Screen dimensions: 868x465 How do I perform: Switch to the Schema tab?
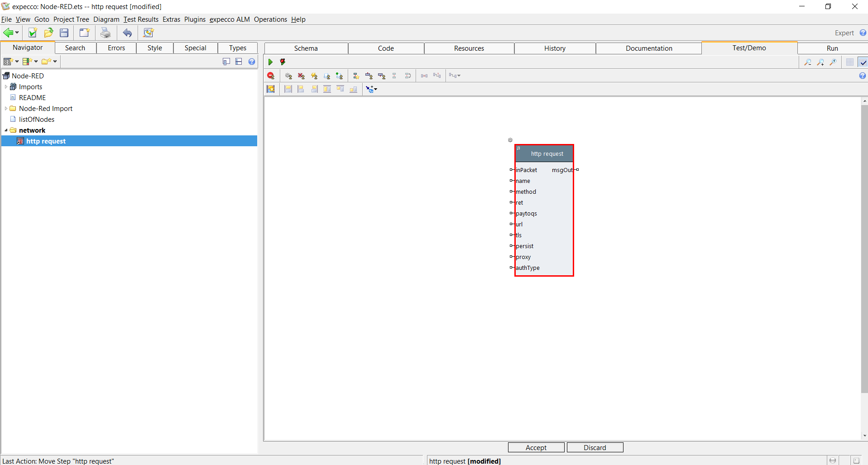[306, 48]
